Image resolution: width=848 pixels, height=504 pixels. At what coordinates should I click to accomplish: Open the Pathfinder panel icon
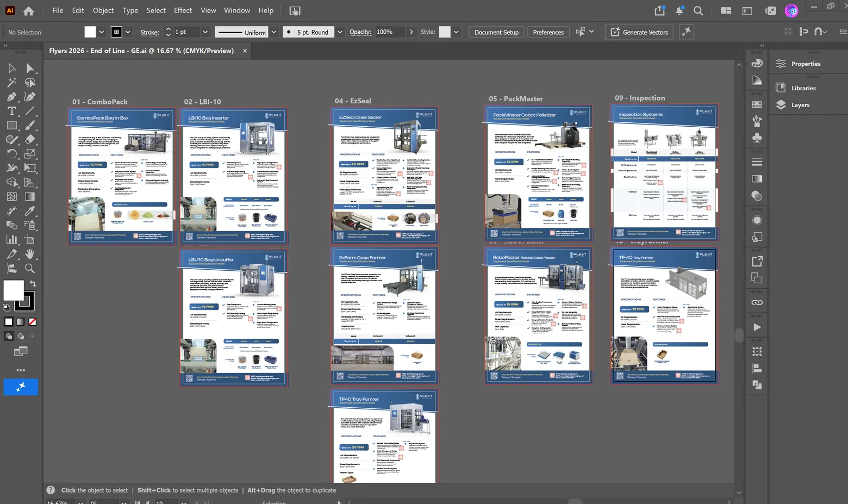[757, 385]
